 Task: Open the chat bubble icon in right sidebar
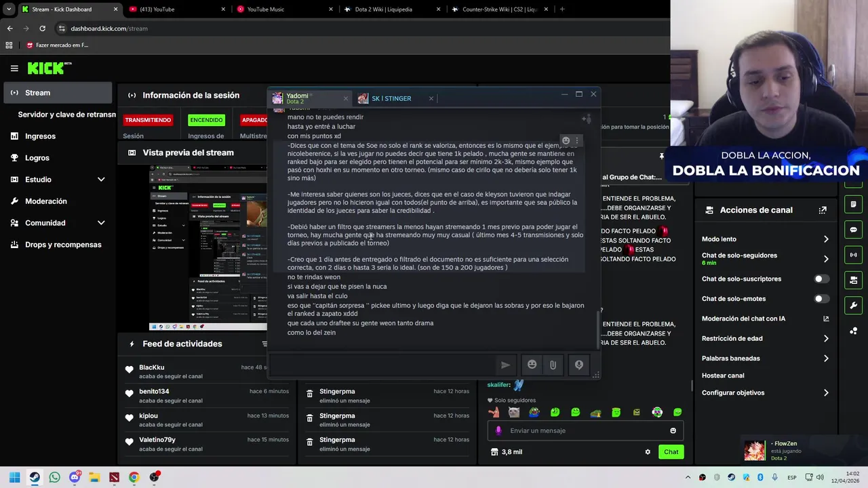pos(853,230)
